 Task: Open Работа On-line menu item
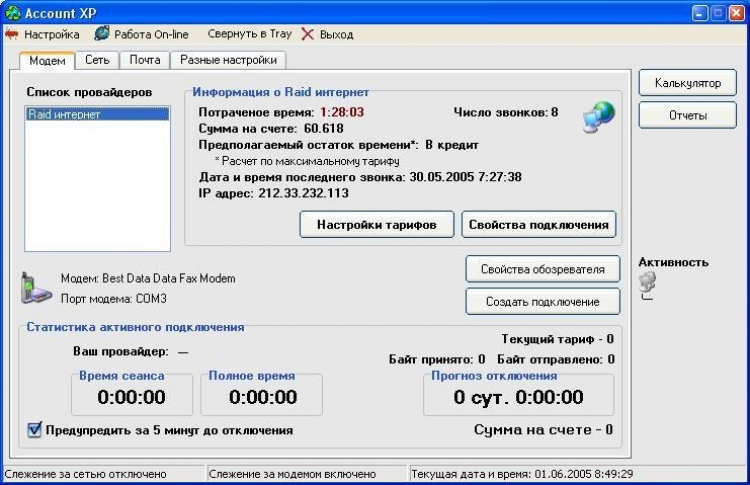(x=151, y=34)
